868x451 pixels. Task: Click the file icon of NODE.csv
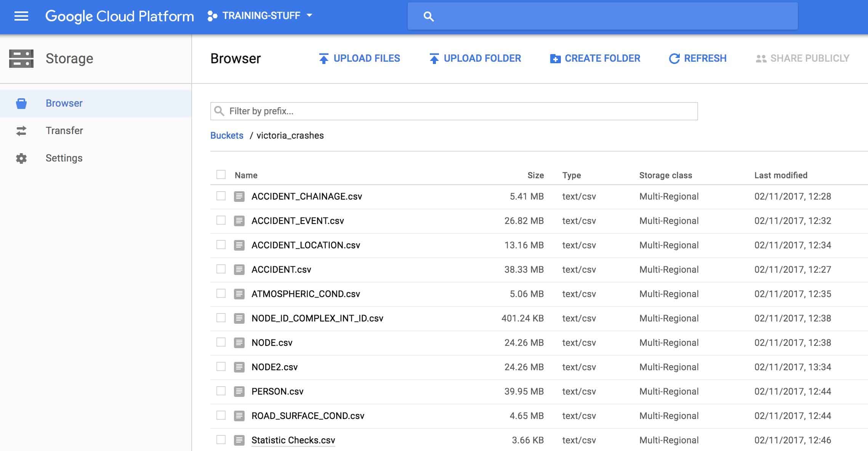239,343
